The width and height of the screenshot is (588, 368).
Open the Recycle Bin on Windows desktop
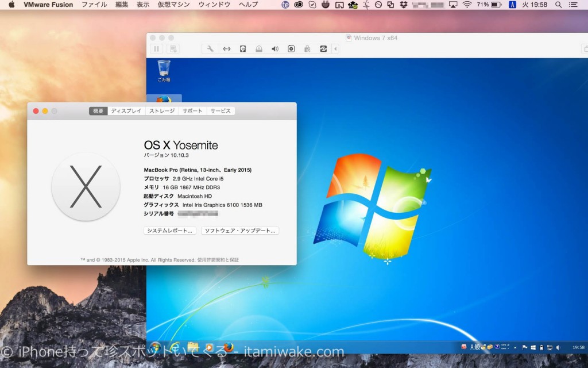[x=164, y=71]
